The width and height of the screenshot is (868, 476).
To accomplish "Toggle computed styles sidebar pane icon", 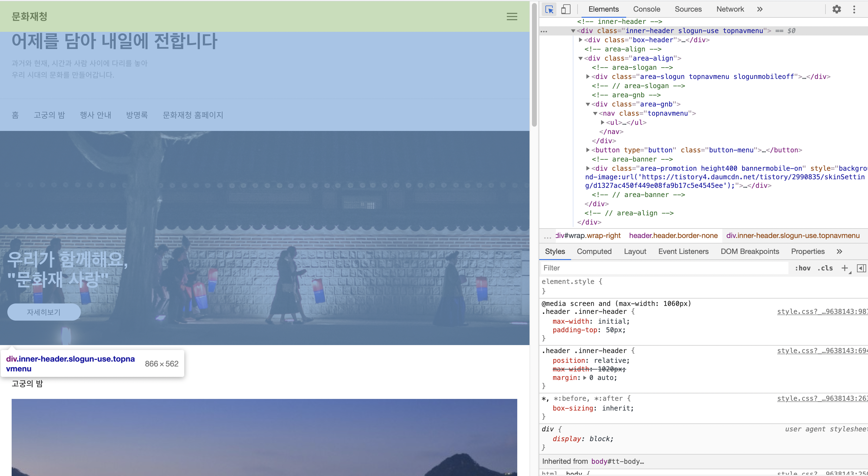I will click(x=861, y=268).
